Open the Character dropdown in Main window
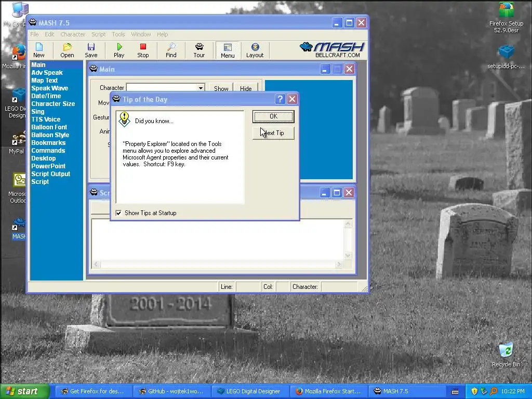This screenshot has width=532, height=399. tap(201, 88)
